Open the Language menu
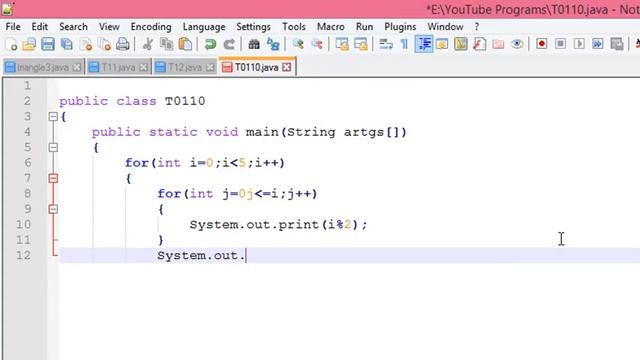This screenshot has width=640, height=360. pyautogui.click(x=204, y=27)
